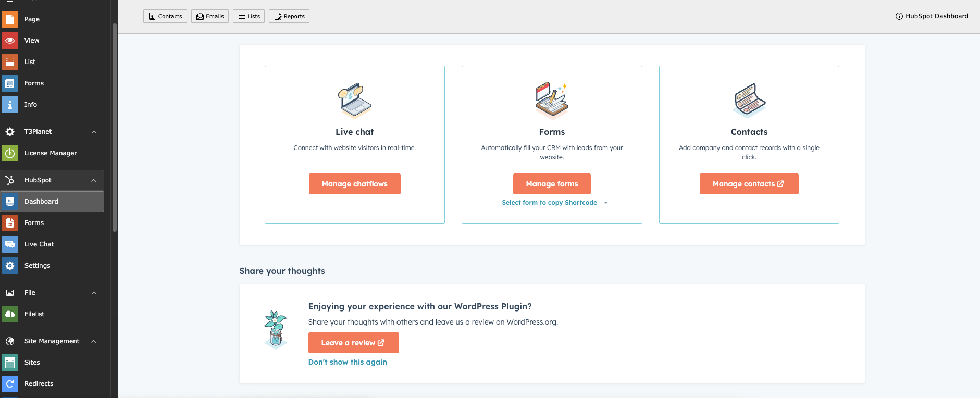Open the Emails toolbar button
The width and height of the screenshot is (980, 398).
[x=210, y=16]
